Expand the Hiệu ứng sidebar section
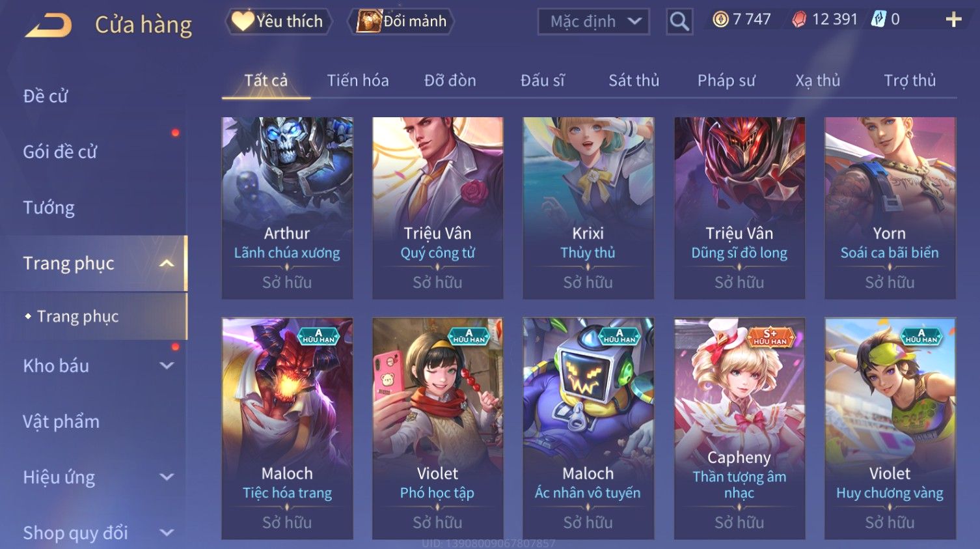 (x=167, y=477)
